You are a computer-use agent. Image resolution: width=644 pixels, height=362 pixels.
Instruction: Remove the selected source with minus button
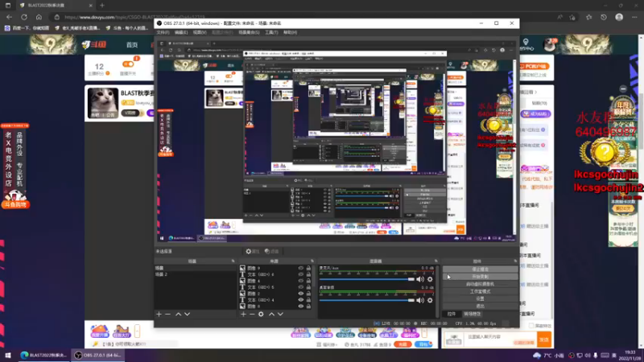coord(252,314)
